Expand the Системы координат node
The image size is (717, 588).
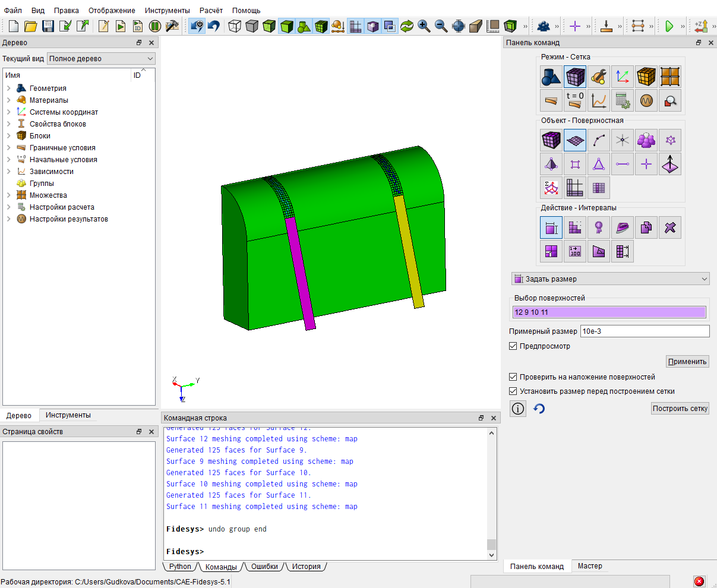tap(9, 112)
